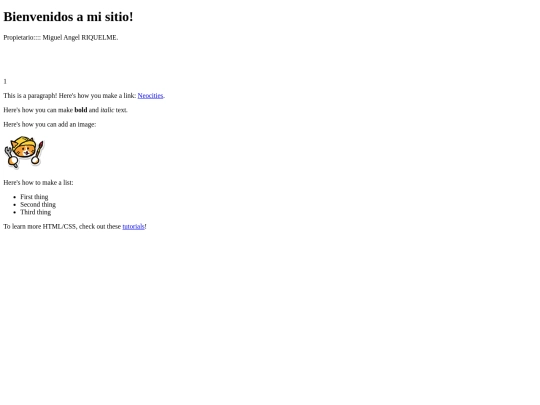Select the 'Third thing' list item

pos(35,212)
